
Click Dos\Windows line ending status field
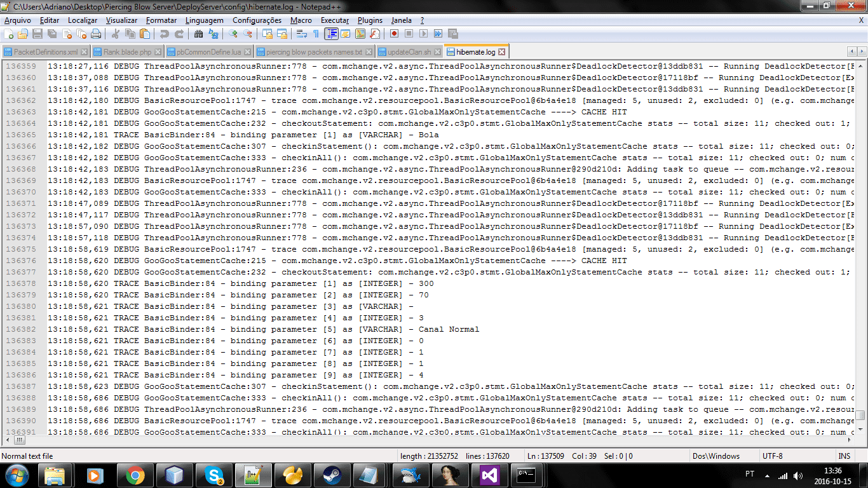[x=716, y=456]
